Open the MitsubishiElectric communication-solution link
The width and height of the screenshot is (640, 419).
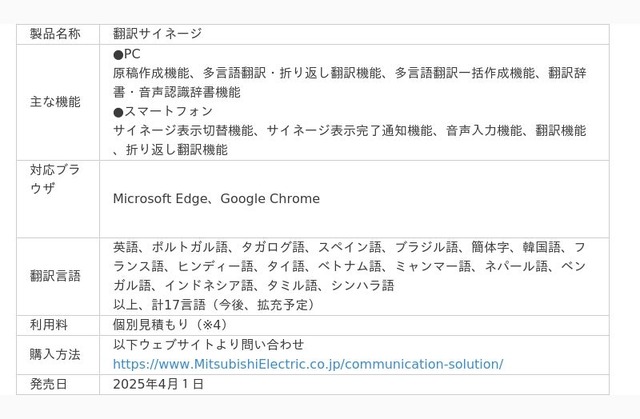(x=308, y=364)
